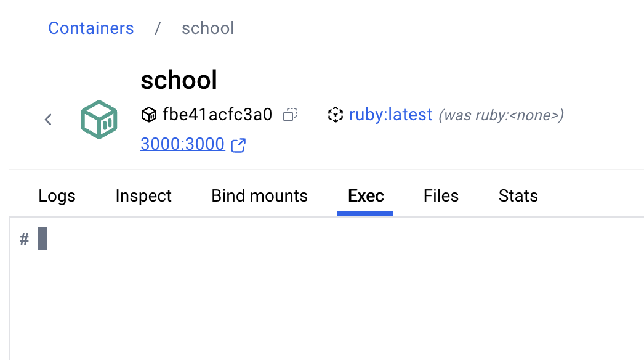Copy the container ID with the copy icon

pyautogui.click(x=290, y=115)
